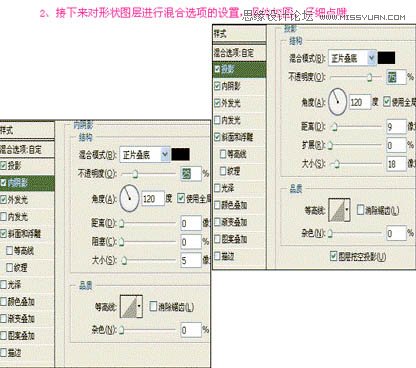Click distance field showing 9 in Drop Shadow dialog
416x368 pixels.
(396, 127)
